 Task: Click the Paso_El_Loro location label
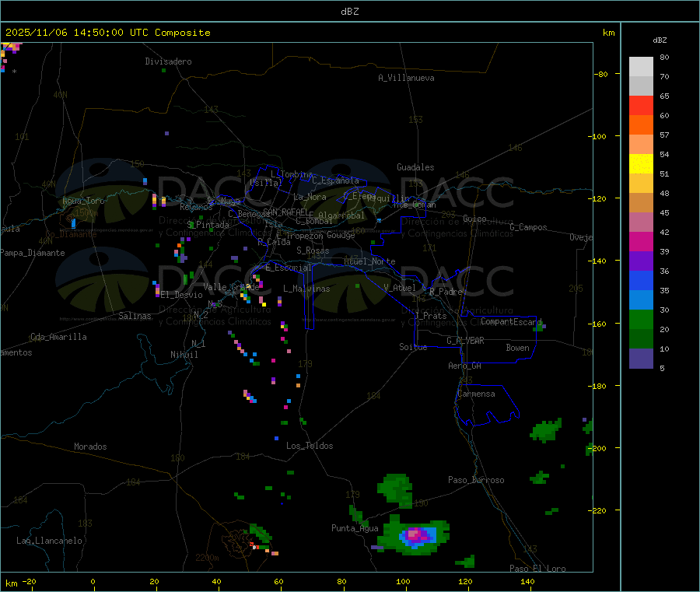click(538, 569)
